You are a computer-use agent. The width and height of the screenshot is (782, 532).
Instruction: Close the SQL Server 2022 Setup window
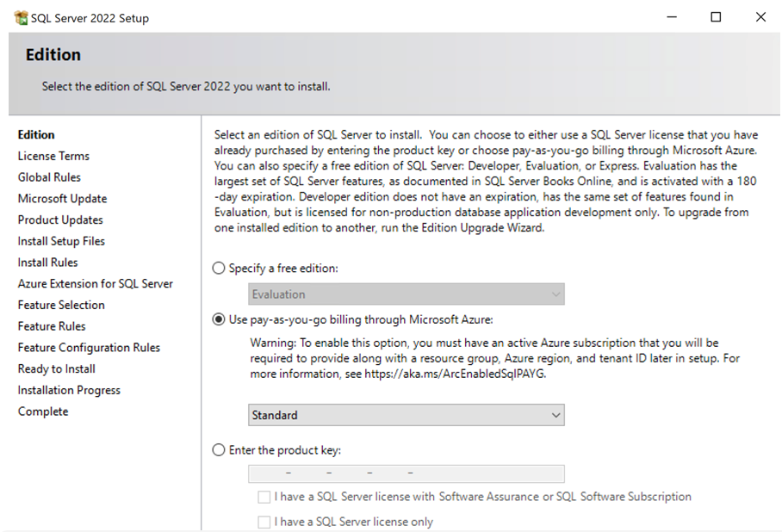tap(760, 17)
